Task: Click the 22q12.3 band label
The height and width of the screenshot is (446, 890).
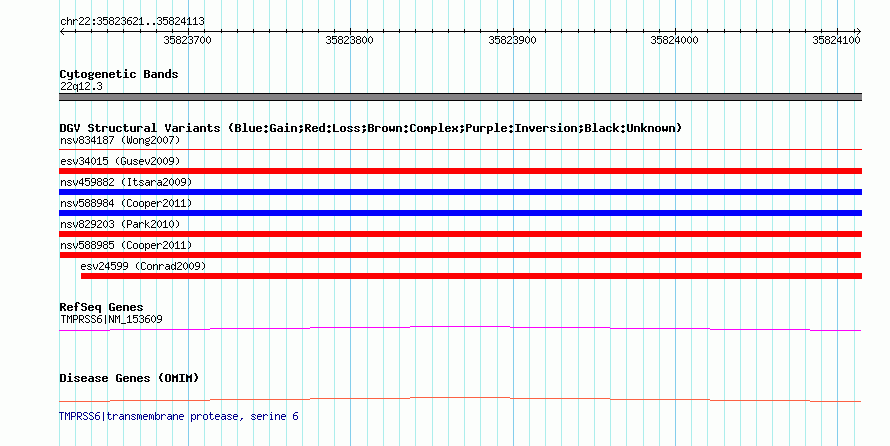Action: (81, 86)
